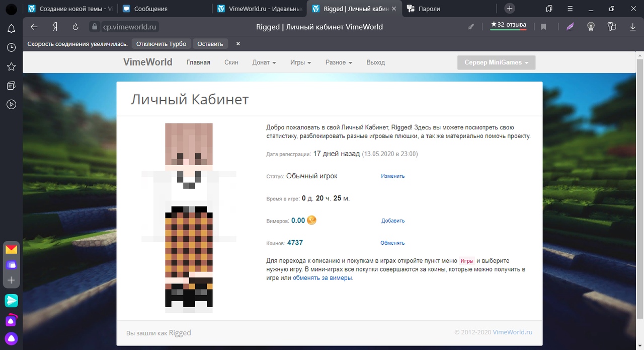
Task: Open downloads arrow icon
Action: pyautogui.click(x=633, y=27)
